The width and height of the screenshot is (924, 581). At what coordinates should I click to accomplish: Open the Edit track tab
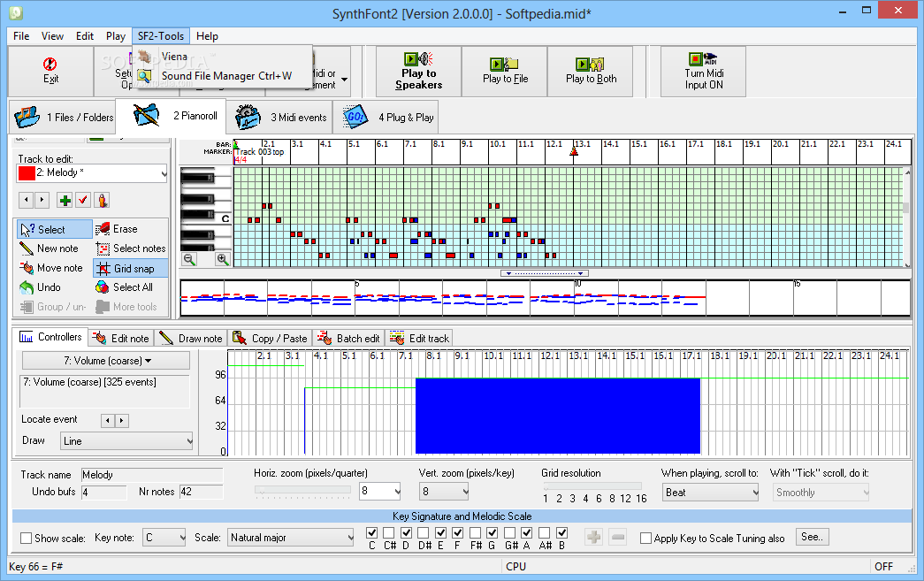click(x=420, y=338)
